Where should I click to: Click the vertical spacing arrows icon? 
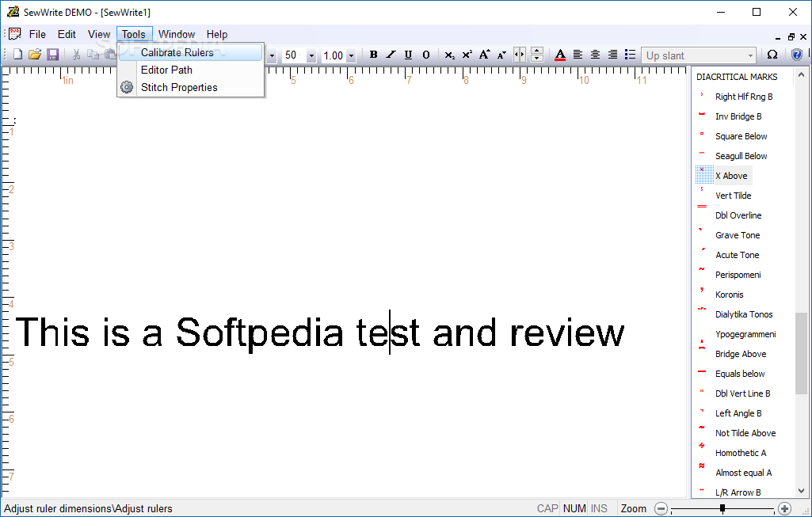[537, 55]
